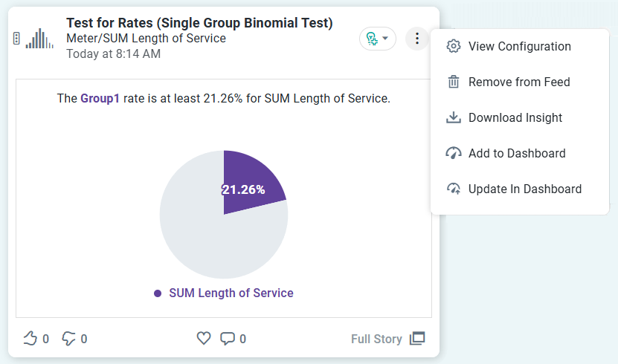
Task: Click the three-dot more options icon
Action: (x=417, y=39)
